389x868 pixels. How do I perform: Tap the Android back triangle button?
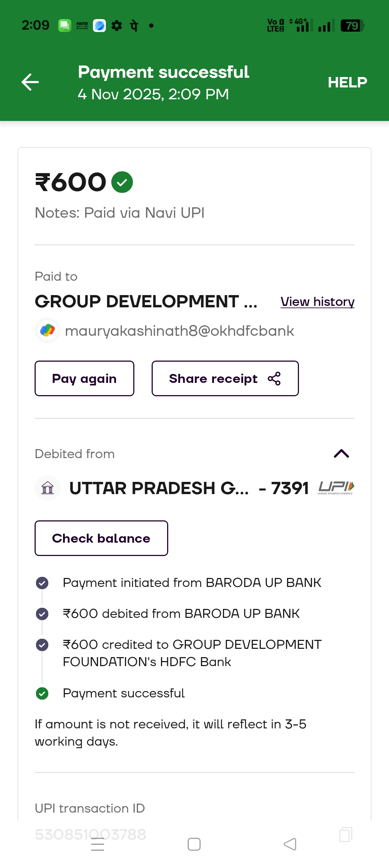(x=290, y=844)
